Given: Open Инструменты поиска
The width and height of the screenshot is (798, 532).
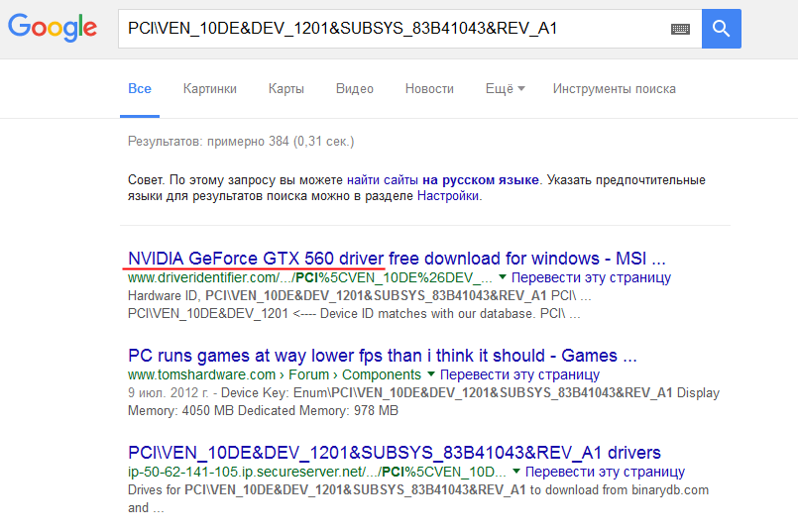Looking at the screenshot, I should click(x=615, y=89).
